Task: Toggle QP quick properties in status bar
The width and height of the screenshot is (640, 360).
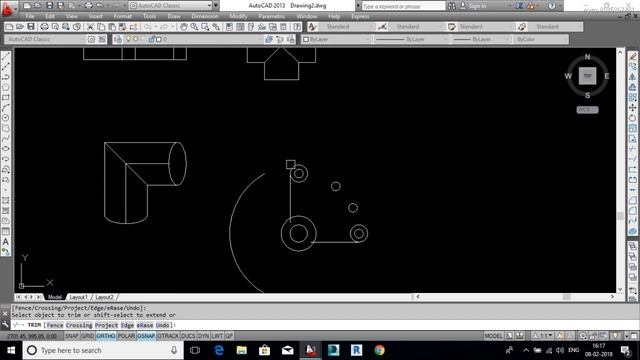Action: coord(229,336)
